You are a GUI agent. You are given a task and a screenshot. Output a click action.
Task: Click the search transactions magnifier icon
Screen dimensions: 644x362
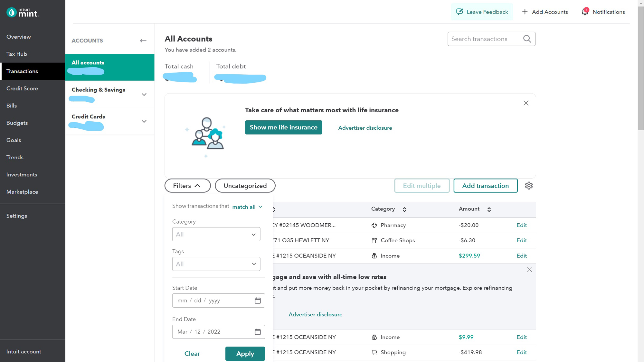pos(527,39)
